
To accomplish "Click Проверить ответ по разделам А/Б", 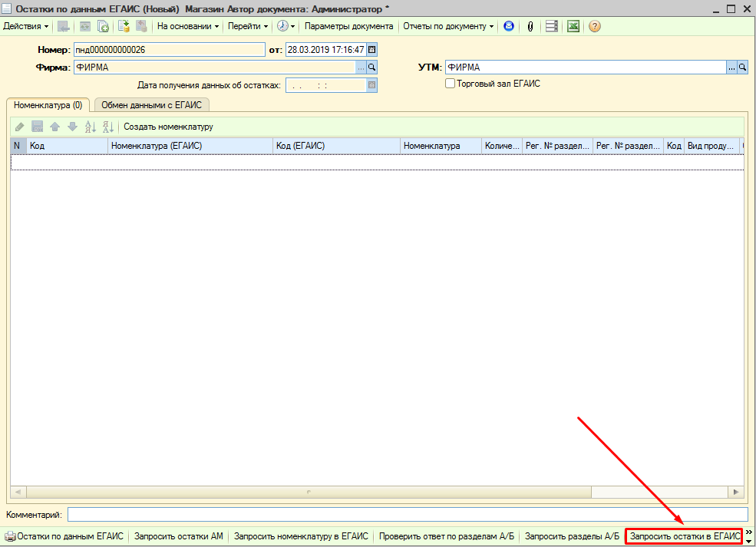I will coord(447,536).
